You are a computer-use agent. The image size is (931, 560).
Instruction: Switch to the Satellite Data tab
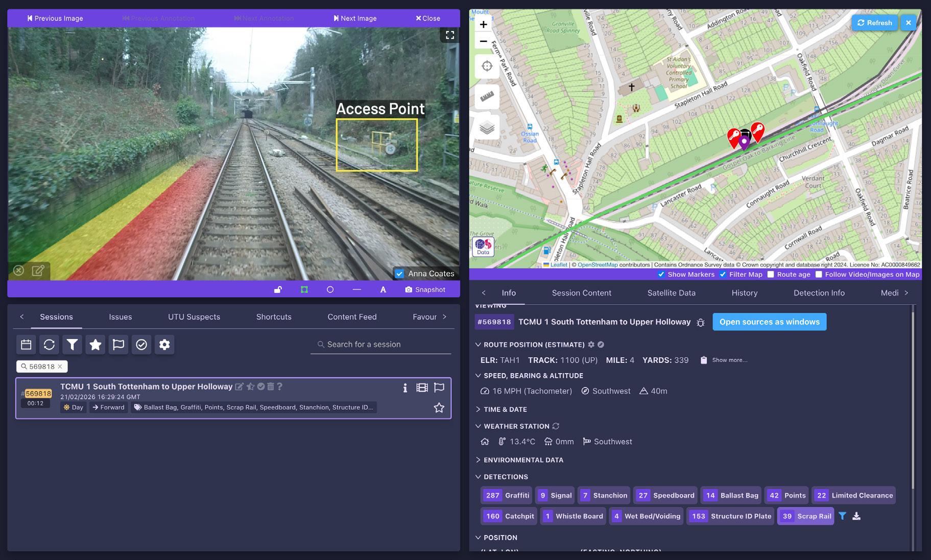click(672, 293)
